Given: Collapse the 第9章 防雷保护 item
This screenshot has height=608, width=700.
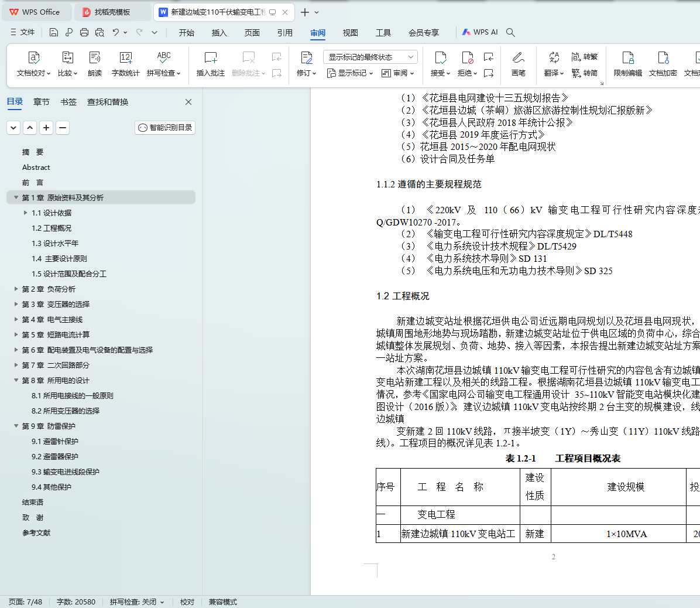Looking at the screenshot, I should tap(16, 426).
